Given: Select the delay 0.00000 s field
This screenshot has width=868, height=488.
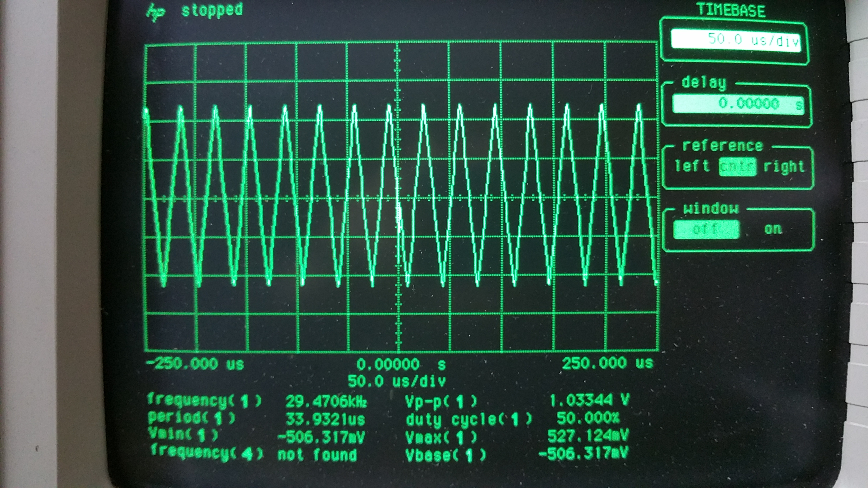Looking at the screenshot, I should tap(738, 104).
